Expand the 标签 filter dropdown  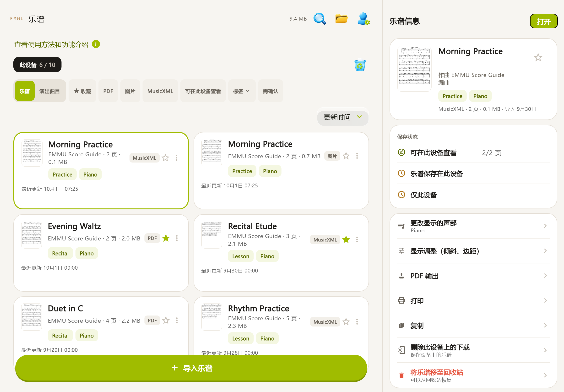pyautogui.click(x=242, y=91)
